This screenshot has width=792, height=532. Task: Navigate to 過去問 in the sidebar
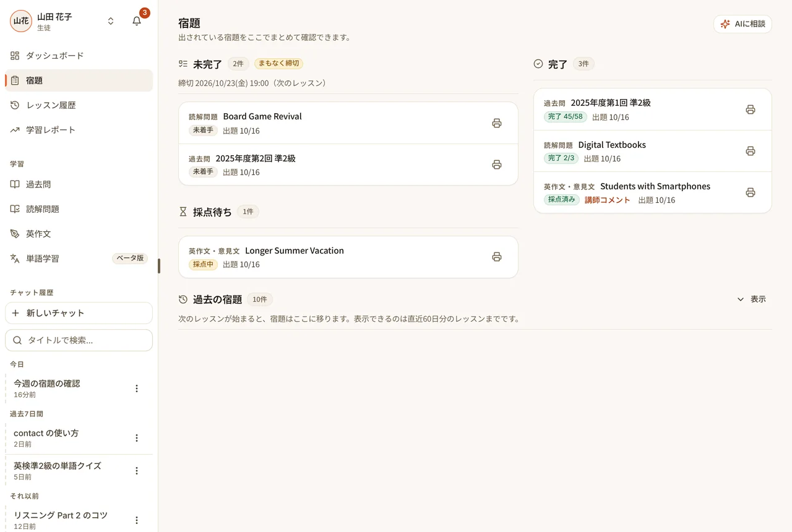(x=79, y=184)
